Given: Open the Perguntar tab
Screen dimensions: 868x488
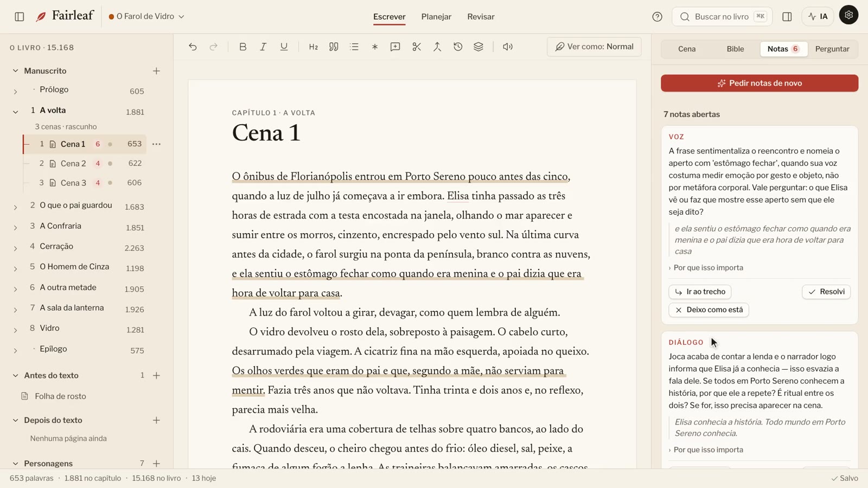Looking at the screenshot, I should tap(832, 49).
